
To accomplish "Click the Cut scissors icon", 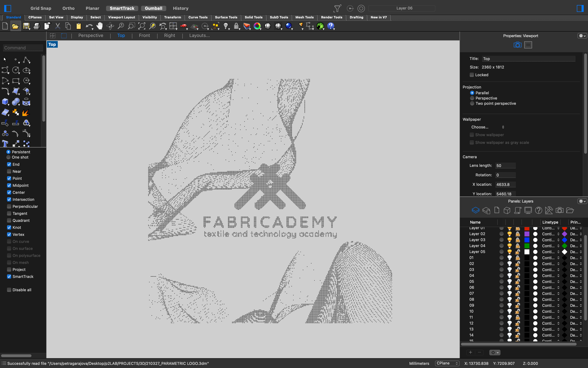I will point(58,26).
